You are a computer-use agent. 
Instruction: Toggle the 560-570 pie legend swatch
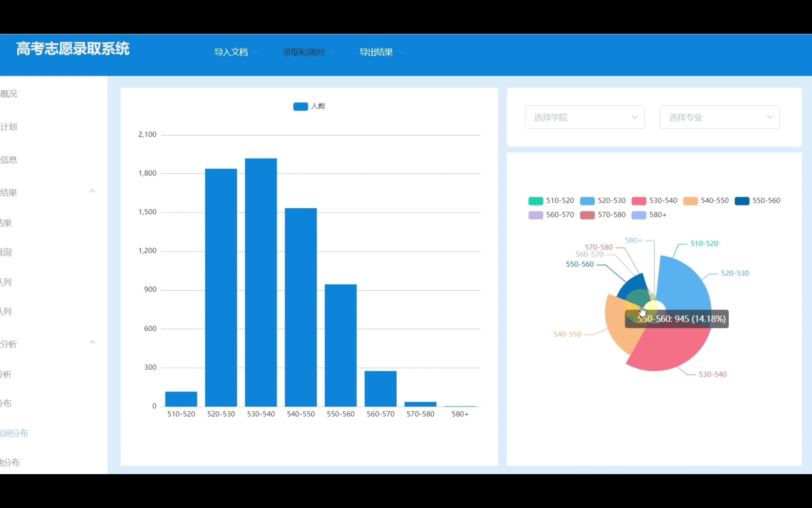pyautogui.click(x=535, y=215)
